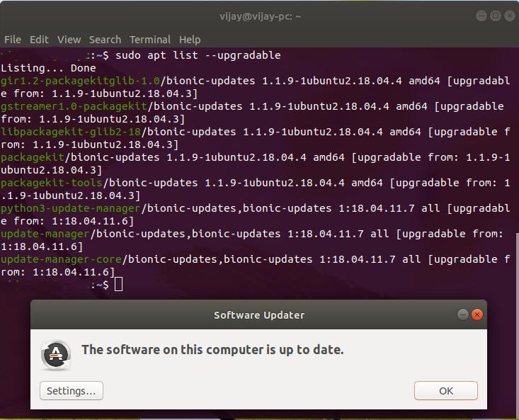519x420 pixels.
Task: Click the Software Updater title bar text
Action: (x=259, y=315)
